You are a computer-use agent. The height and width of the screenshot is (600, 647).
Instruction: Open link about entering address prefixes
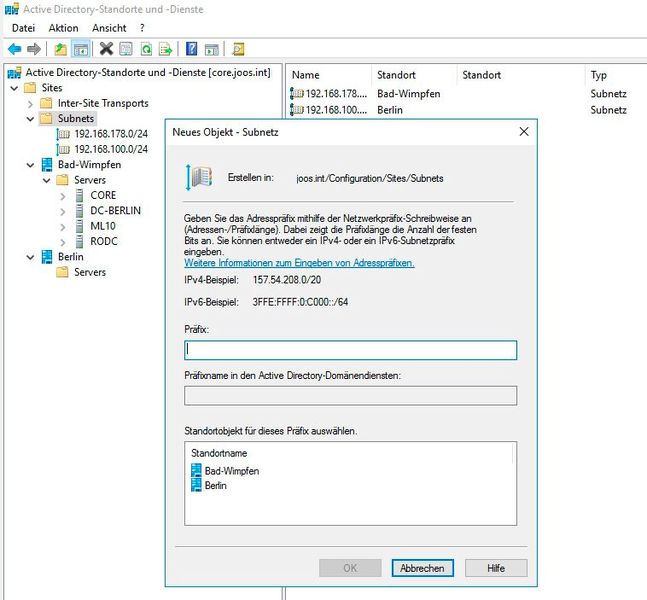coord(299,263)
